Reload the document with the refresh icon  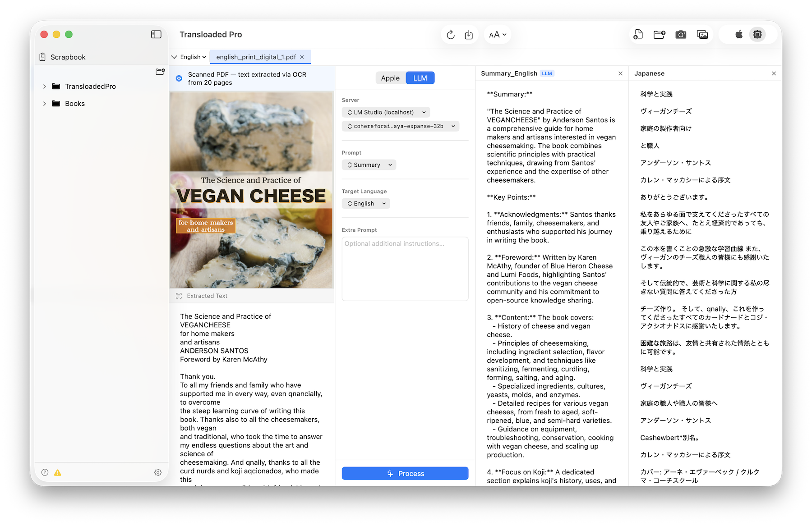[450, 34]
